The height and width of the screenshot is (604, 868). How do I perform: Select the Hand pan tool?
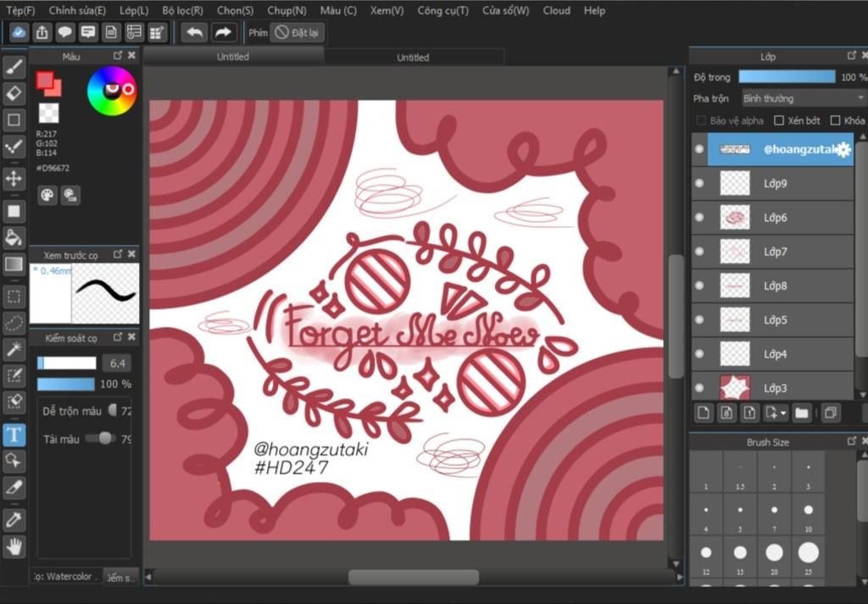pyautogui.click(x=14, y=546)
